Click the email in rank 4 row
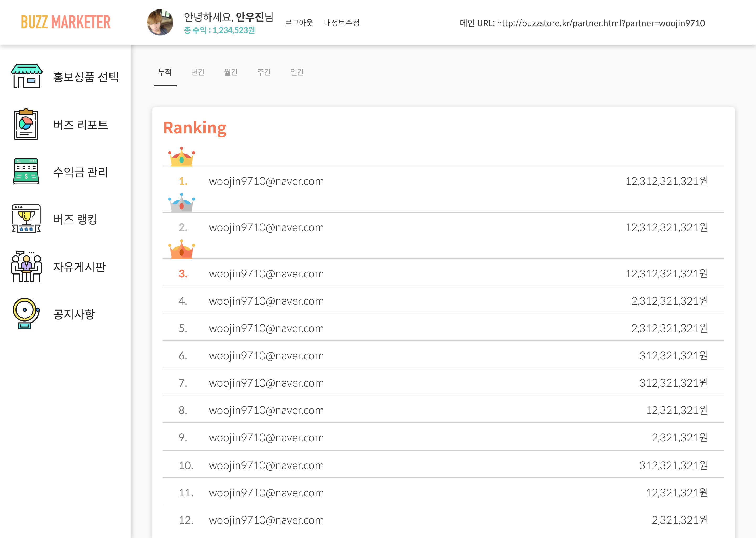 tap(266, 302)
